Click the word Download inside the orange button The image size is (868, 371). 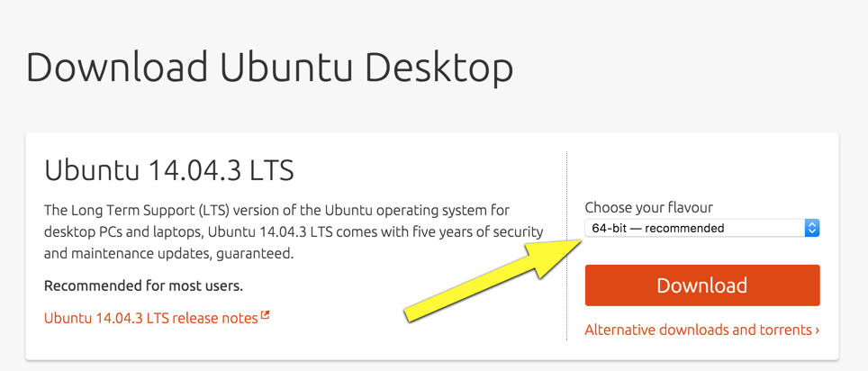point(701,285)
